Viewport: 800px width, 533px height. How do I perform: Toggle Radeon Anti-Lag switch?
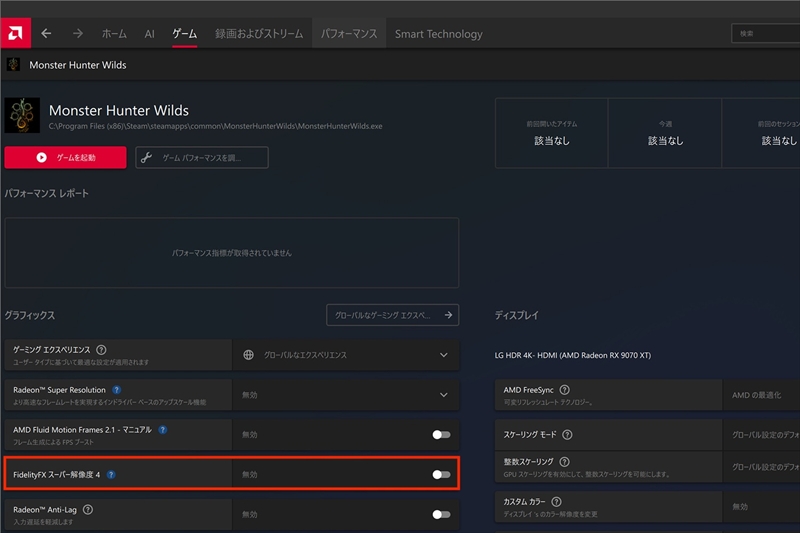coord(441,514)
